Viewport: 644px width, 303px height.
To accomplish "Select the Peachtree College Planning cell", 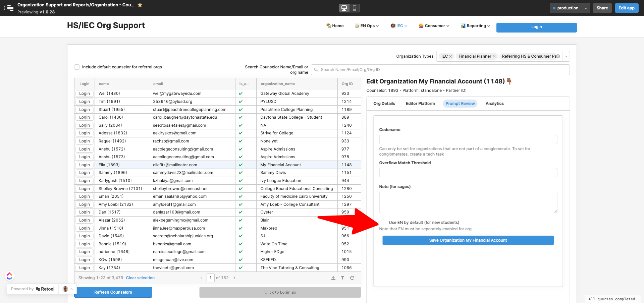I will (x=297, y=110).
